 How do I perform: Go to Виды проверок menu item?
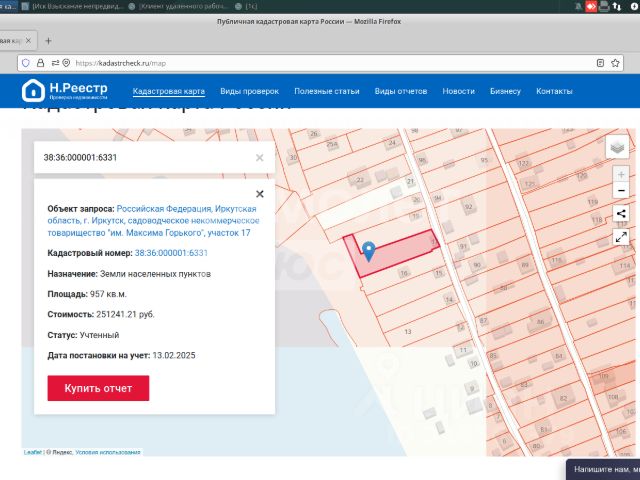coord(249,91)
